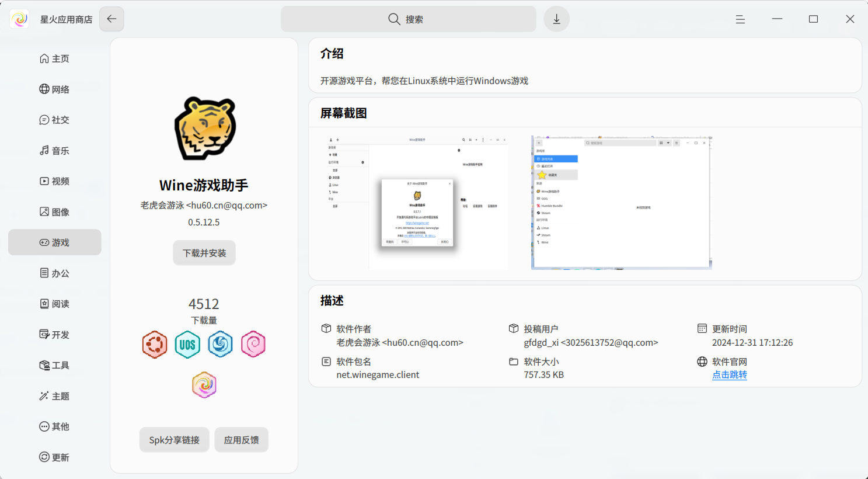Open the 其他 other category
868x479 pixels.
click(55, 426)
